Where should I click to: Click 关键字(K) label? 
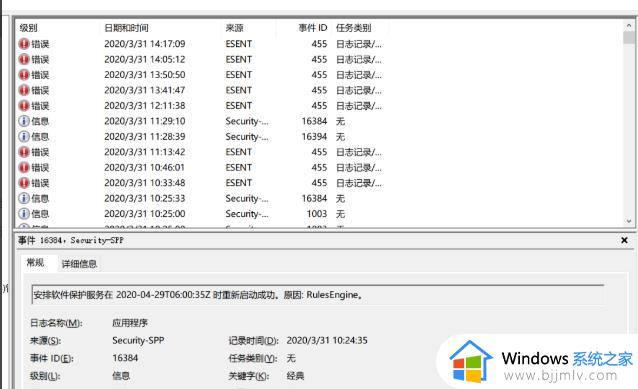[x=249, y=375]
